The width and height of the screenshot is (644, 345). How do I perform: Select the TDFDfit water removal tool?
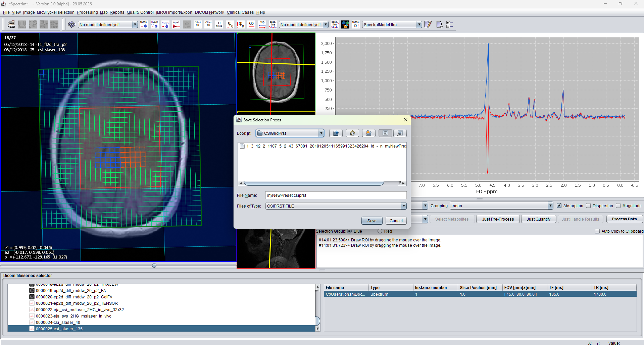144,24
